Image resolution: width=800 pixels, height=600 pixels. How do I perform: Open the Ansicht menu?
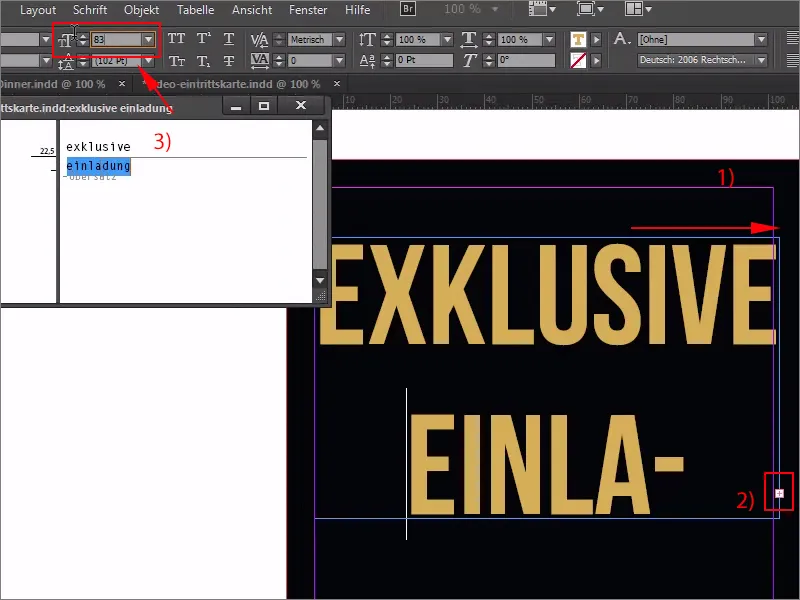click(x=252, y=10)
